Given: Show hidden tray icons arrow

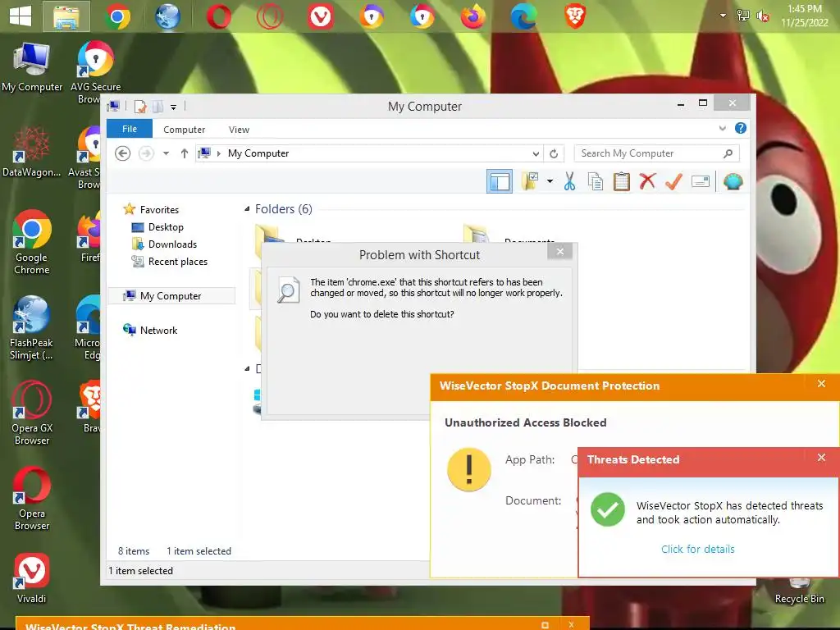Looking at the screenshot, I should pyautogui.click(x=723, y=16).
